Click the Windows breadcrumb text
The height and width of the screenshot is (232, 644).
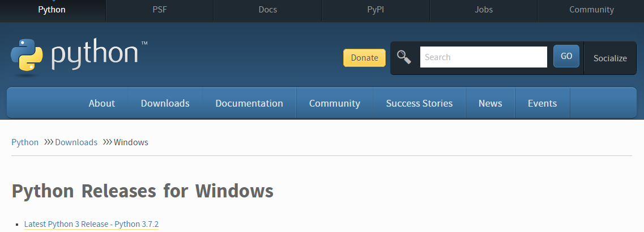click(131, 142)
